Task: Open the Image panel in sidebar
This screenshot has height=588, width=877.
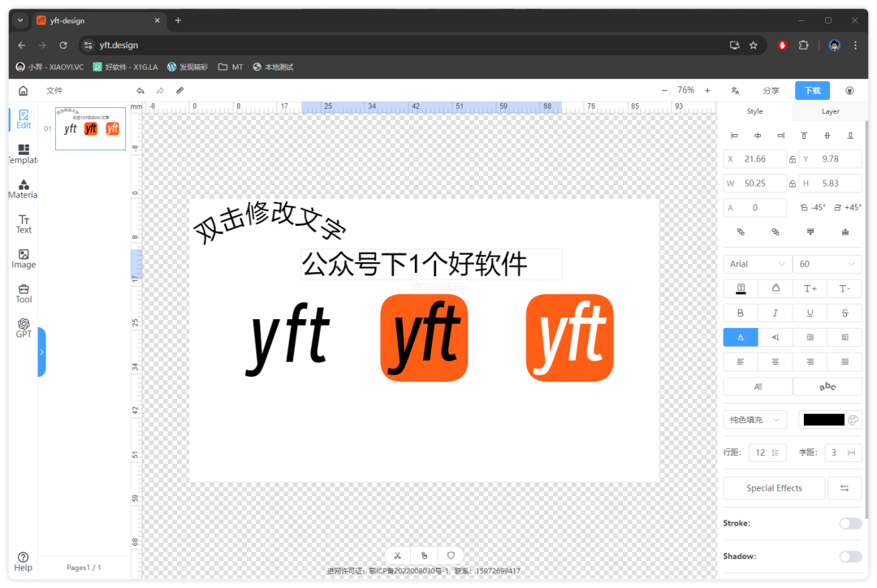Action: point(24,259)
